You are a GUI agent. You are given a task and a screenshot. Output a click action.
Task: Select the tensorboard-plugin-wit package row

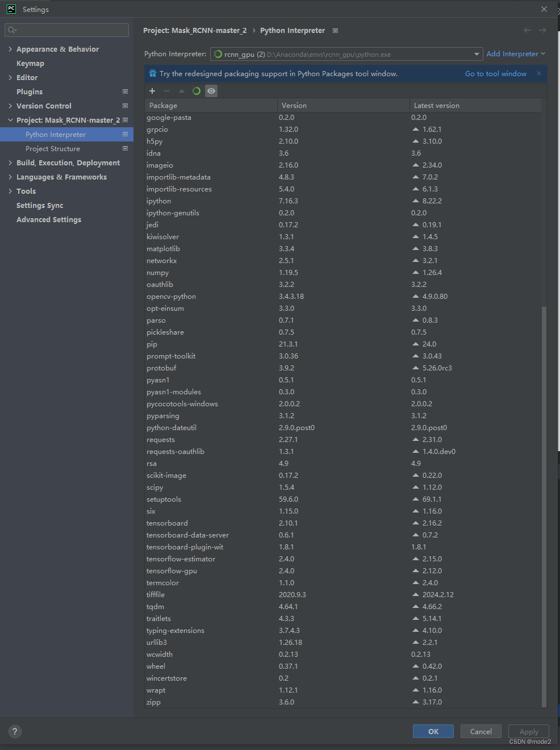[x=343, y=547]
